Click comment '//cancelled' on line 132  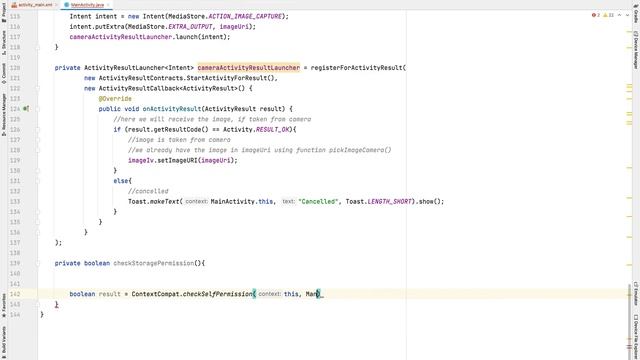click(148, 191)
